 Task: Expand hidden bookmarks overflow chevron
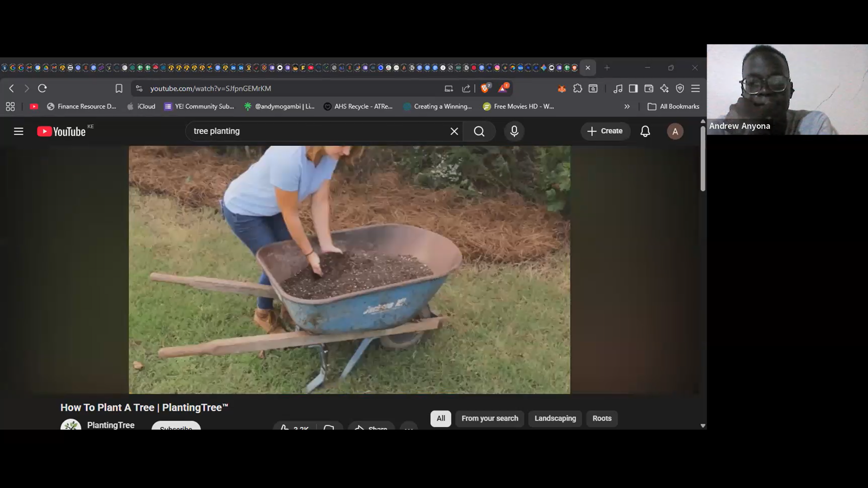pyautogui.click(x=627, y=107)
